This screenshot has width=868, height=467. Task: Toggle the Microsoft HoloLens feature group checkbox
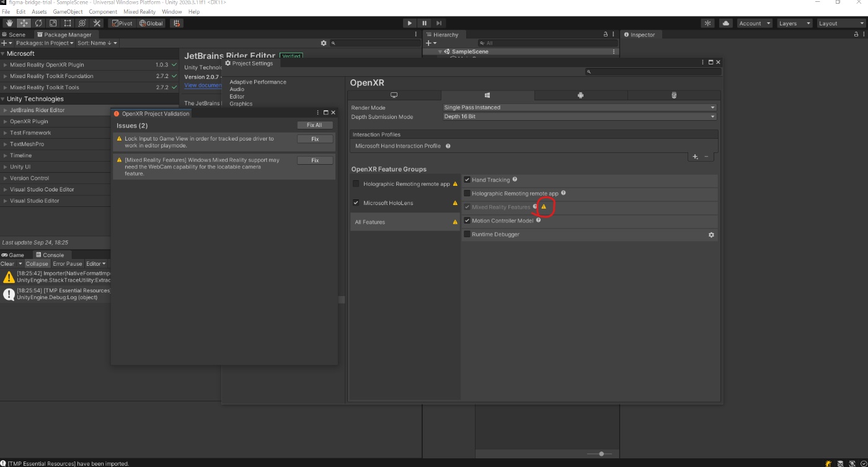(x=356, y=203)
